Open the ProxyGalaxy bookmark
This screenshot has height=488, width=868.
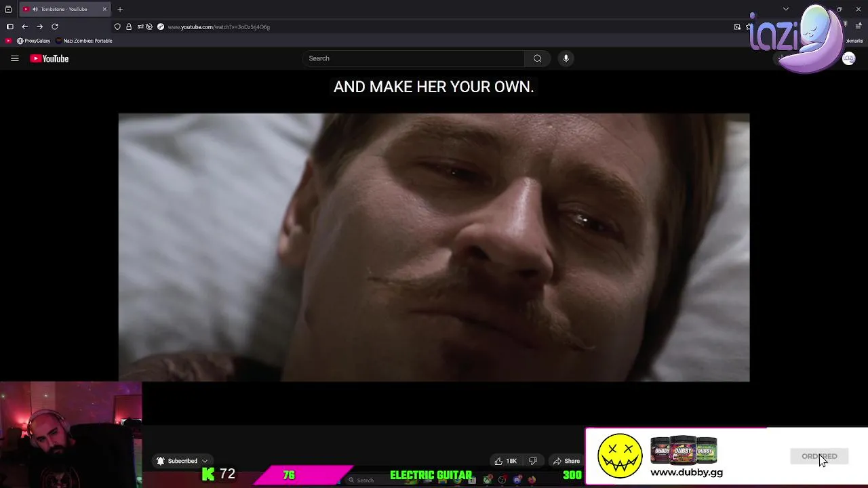tap(34, 41)
